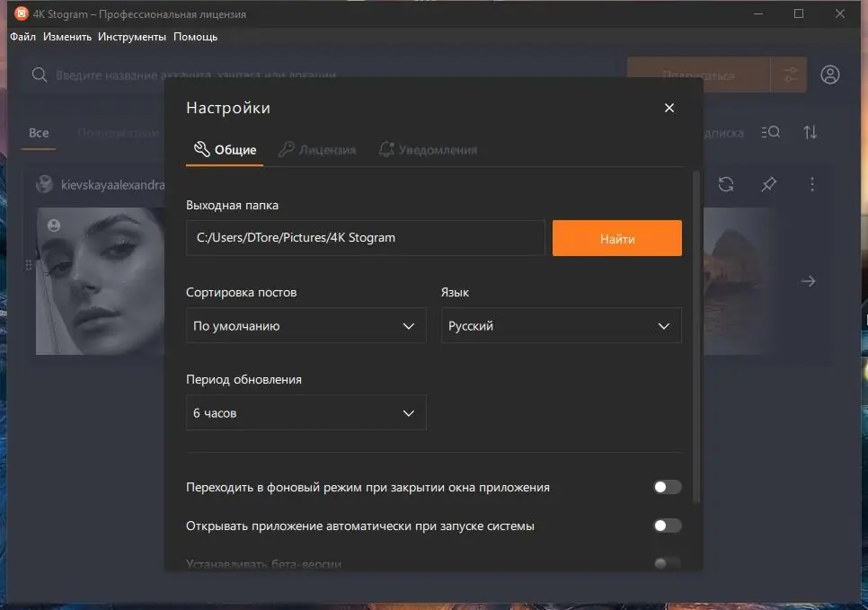Open the Инструменты menu
Viewport: 868px width, 610px height.
click(131, 36)
